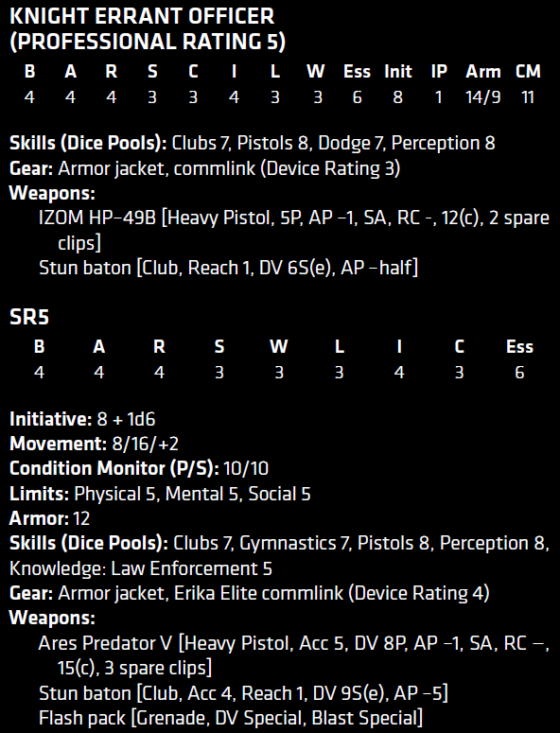Click the Arm value 14/9
Viewport: 560px width, 733px height.
(482, 97)
